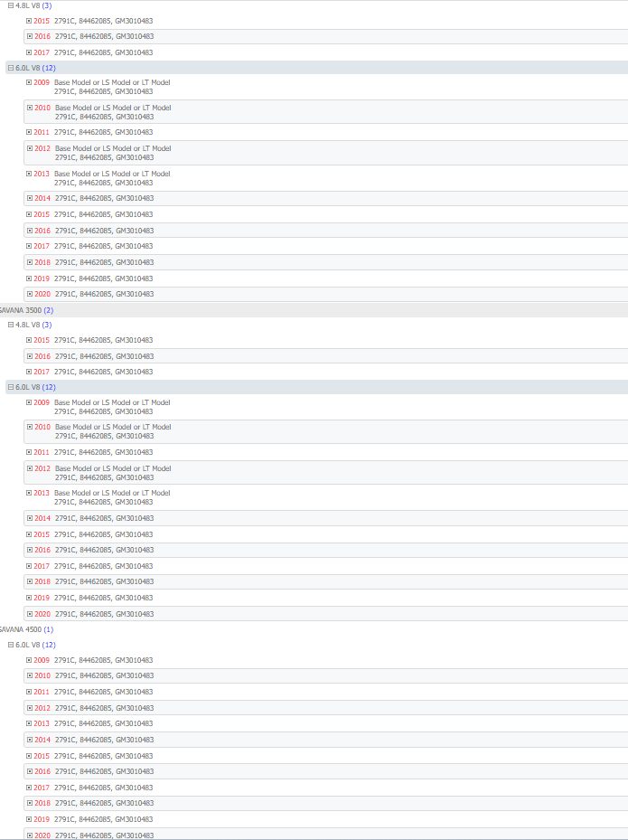The image size is (628, 840).
Task: Open the red 2015 year link in Savana 3500 6.0L V8
Action: click(42, 534)
